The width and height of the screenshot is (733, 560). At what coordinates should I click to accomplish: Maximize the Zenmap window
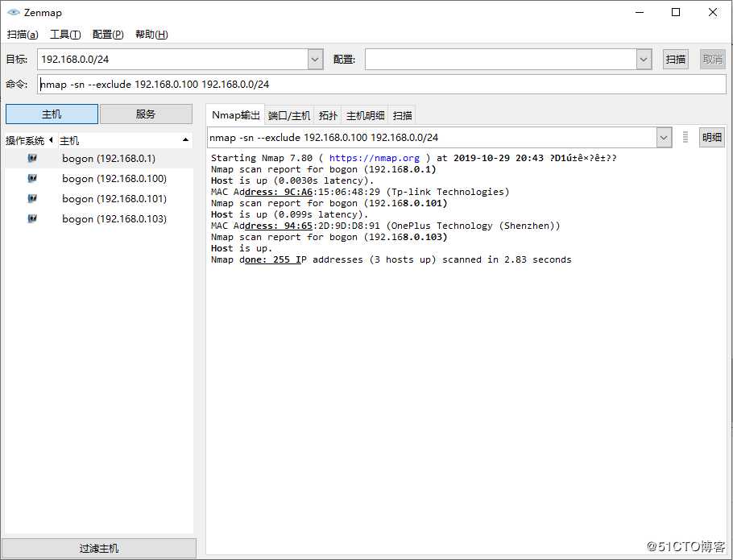click(x=676, y=12)
